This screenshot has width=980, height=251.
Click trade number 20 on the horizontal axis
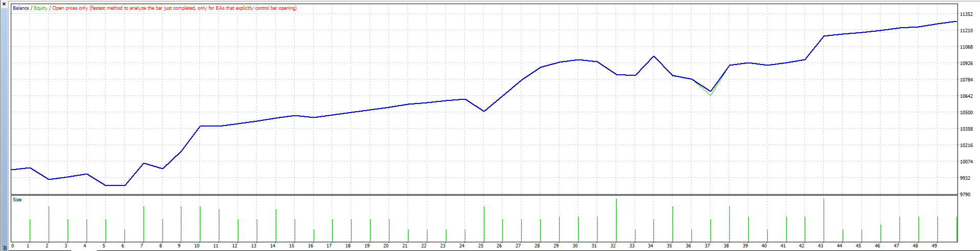[x=386, y=246]
